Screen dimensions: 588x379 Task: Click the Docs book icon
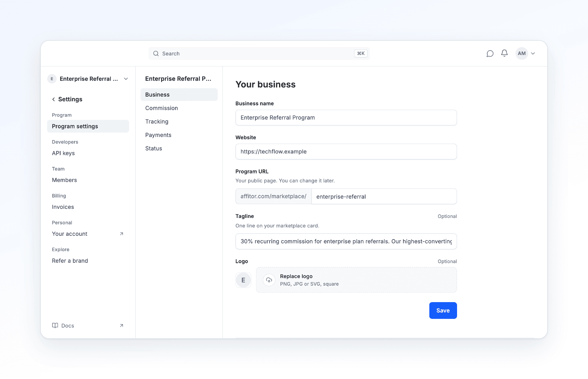tap(55, 325)
